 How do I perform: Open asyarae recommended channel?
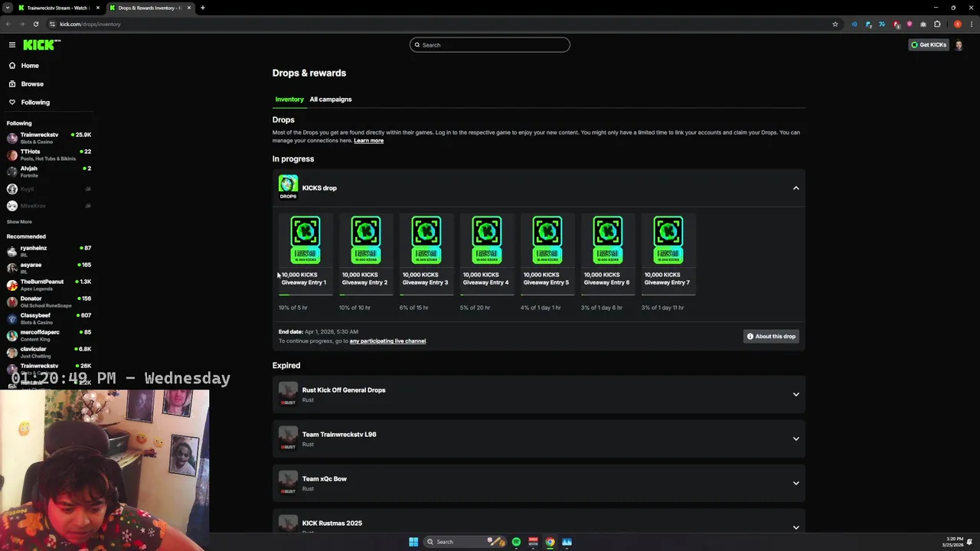(47, 268)
